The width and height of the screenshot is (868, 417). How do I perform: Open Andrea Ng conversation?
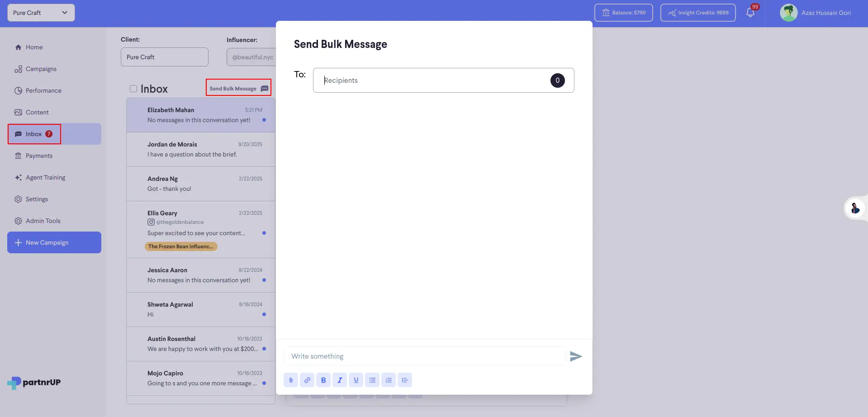(201, 184)
